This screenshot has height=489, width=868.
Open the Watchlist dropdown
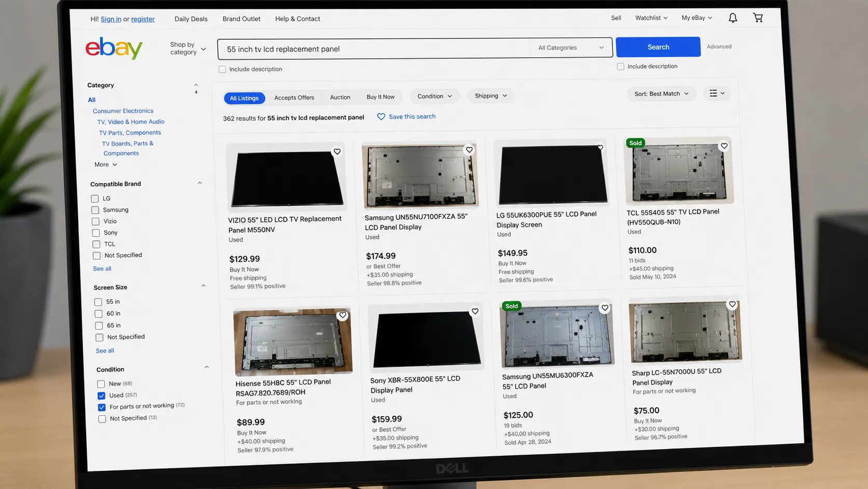(x=652, y=18)
